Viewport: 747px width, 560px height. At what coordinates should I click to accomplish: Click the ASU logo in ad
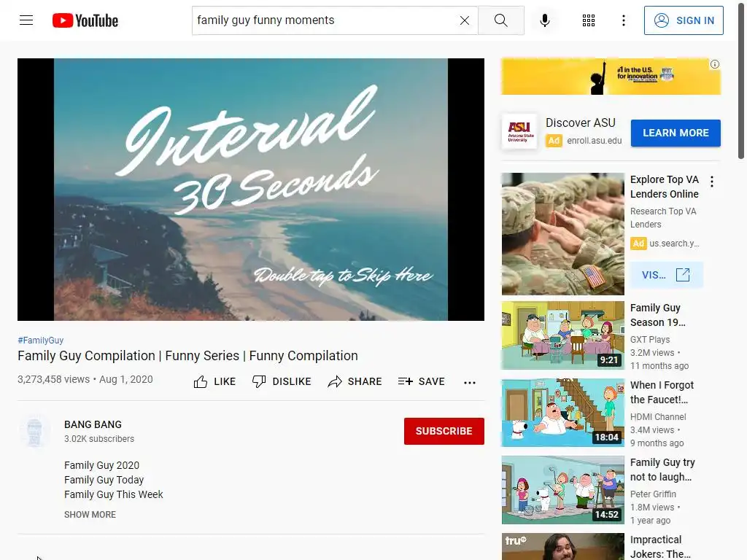pos(519,131)
